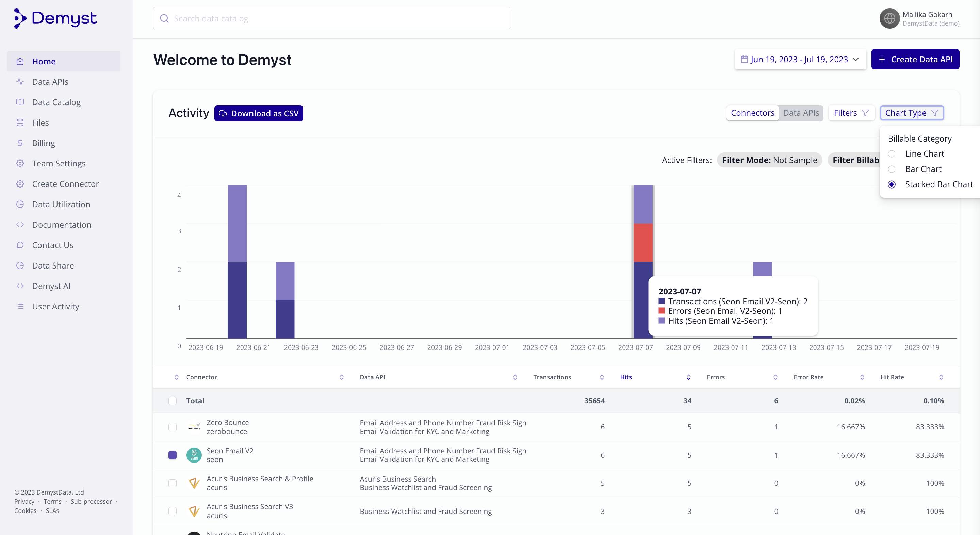Click Download as CSV button
This screenshot has width=980, height=535.
[260, 113]
